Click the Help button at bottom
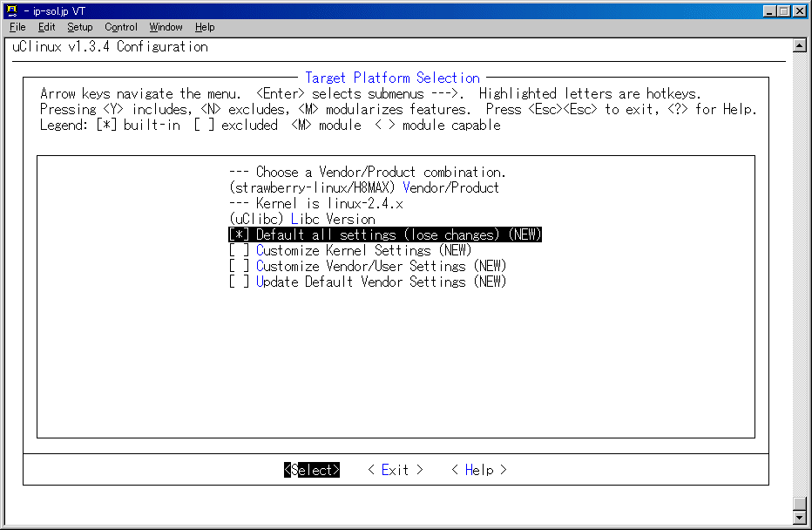 [479, 470]
